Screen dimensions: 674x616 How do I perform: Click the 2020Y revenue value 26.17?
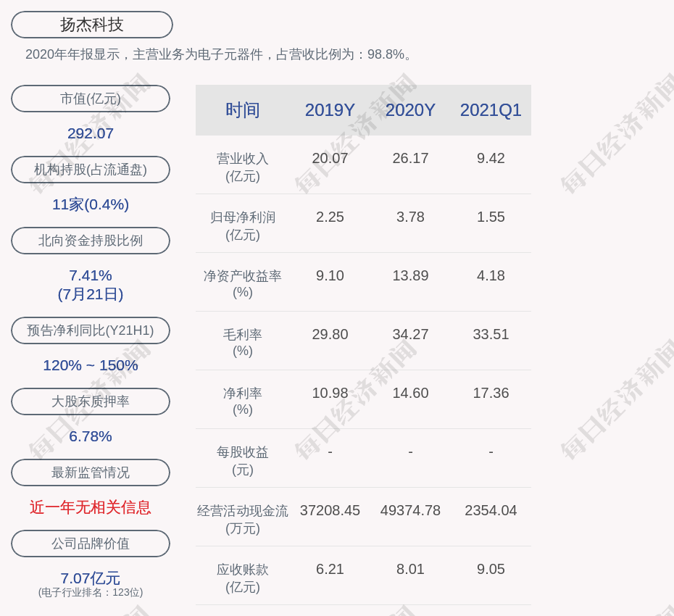410,158
